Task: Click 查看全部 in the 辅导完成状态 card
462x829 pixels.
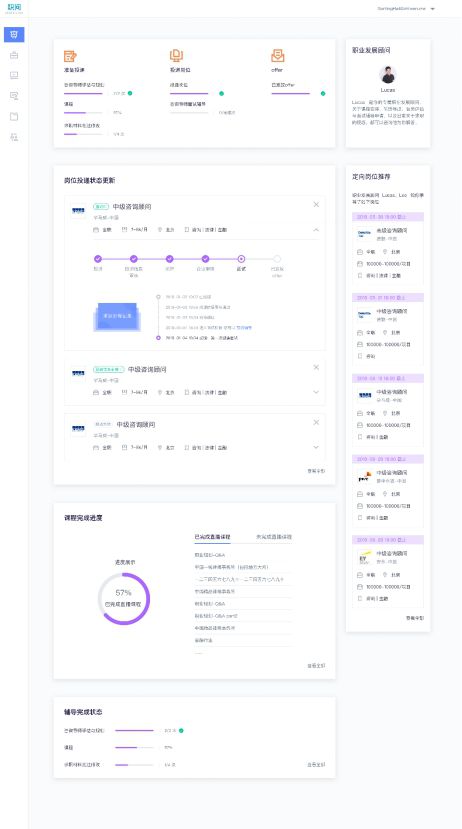Action: (x=316, y=764)
